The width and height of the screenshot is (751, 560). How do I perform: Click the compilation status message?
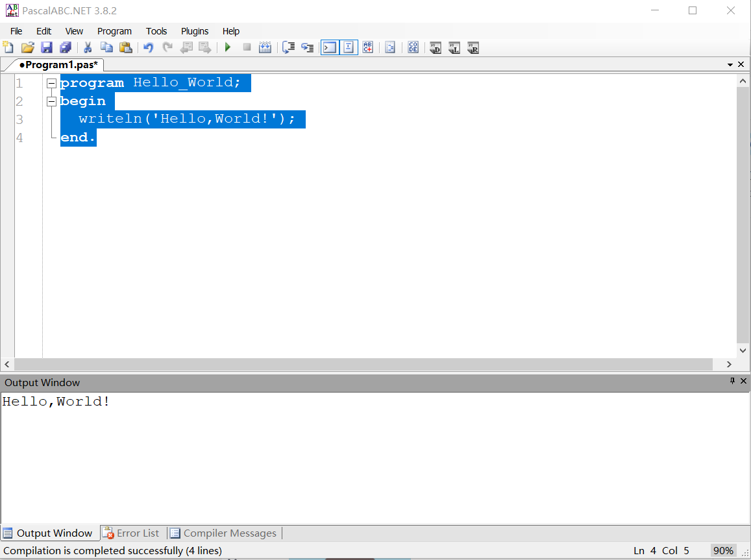pyautogui.click(x=112, y=551)
